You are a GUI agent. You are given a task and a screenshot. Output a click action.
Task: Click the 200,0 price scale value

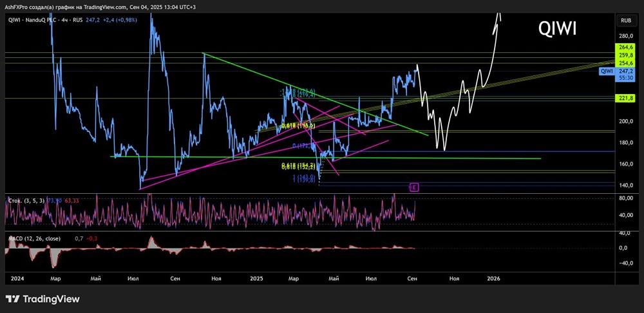coord(627,121)
